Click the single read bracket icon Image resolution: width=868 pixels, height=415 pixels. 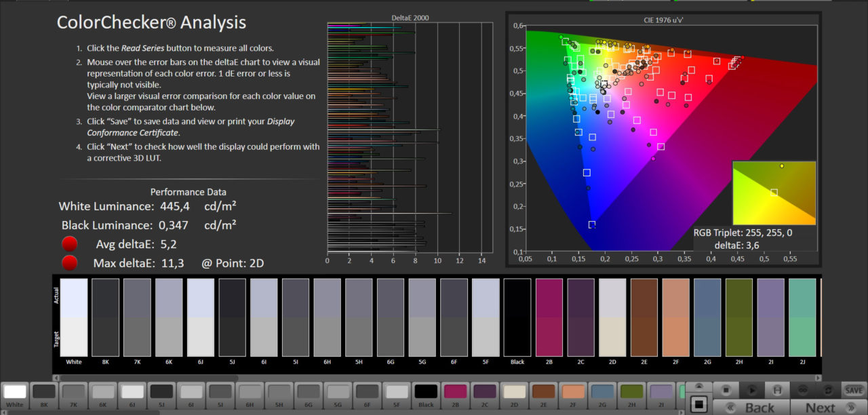pyautogui.click(x=776, y=390)
